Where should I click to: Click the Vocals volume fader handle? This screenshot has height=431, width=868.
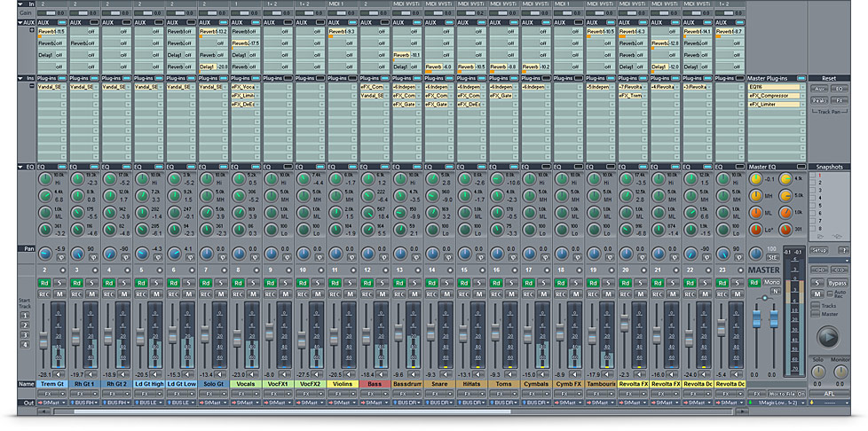tap(237, 338)
